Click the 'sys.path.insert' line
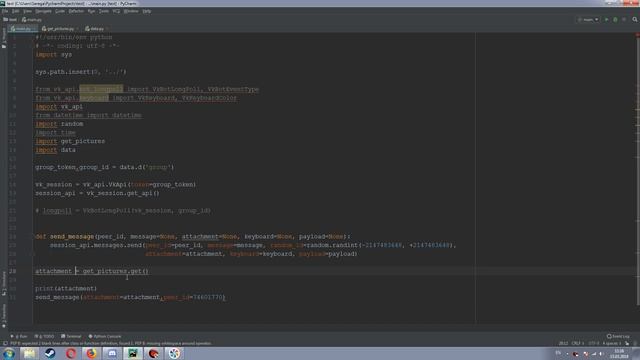Image resolution: width=640 pixels, height=360 pixels. [81, 72]
